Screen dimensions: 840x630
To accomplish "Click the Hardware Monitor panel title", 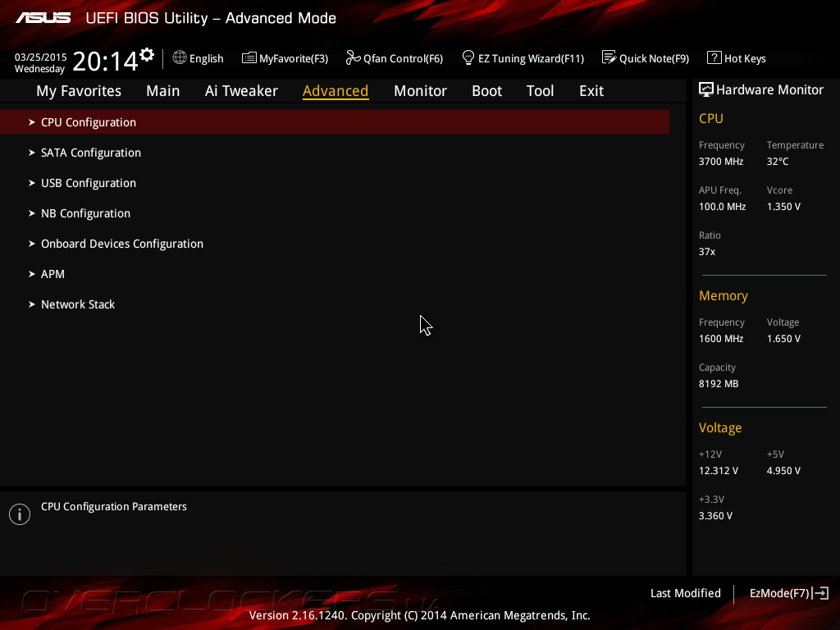I will coord(769,90).
